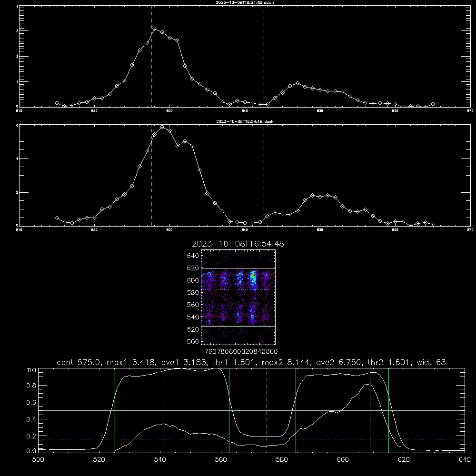476x476 pixels.
Task: Click the right red dotted line near 610
Action: [x=371, y=411]
